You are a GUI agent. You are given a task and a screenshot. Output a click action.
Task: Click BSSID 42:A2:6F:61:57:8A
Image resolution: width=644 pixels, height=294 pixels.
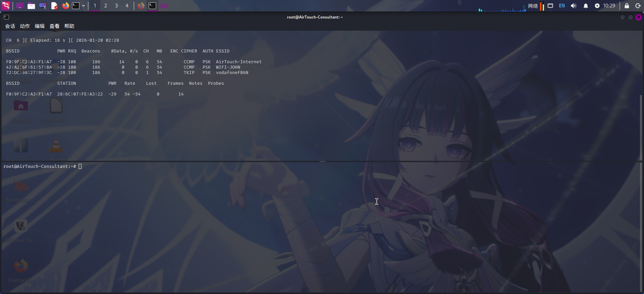pyautogui.click(x=29, y=67)
